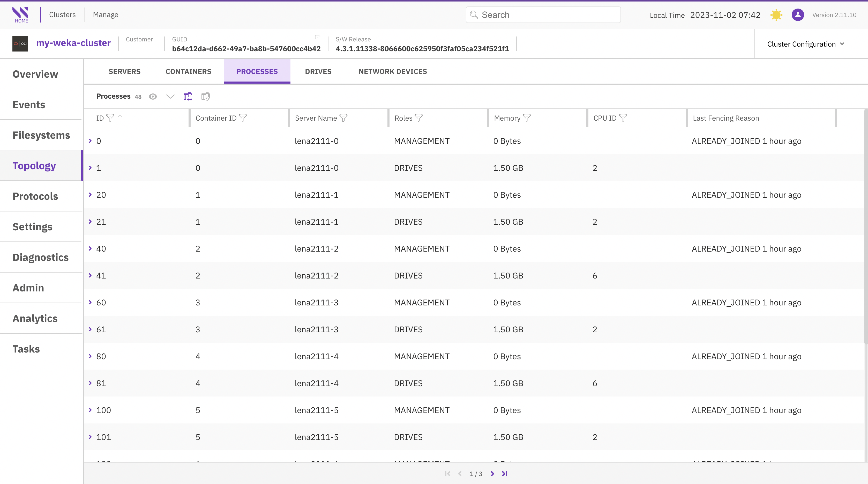This screenshot has height=484, width=868.
Task: Click the reset columns icon in Processes toolbar
Action: tap(205, 97)
